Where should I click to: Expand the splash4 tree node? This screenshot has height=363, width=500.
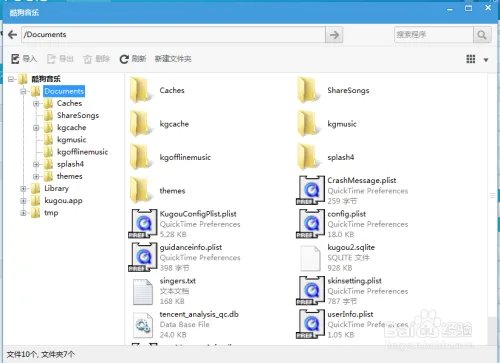click(36, 164)
